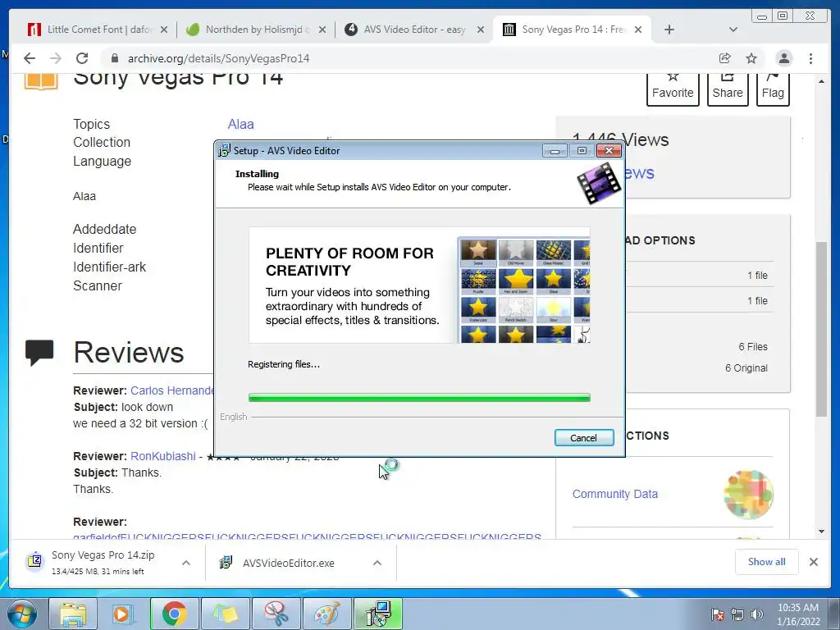
Task: Flag this archive item
Action: [x=773, y=89]
